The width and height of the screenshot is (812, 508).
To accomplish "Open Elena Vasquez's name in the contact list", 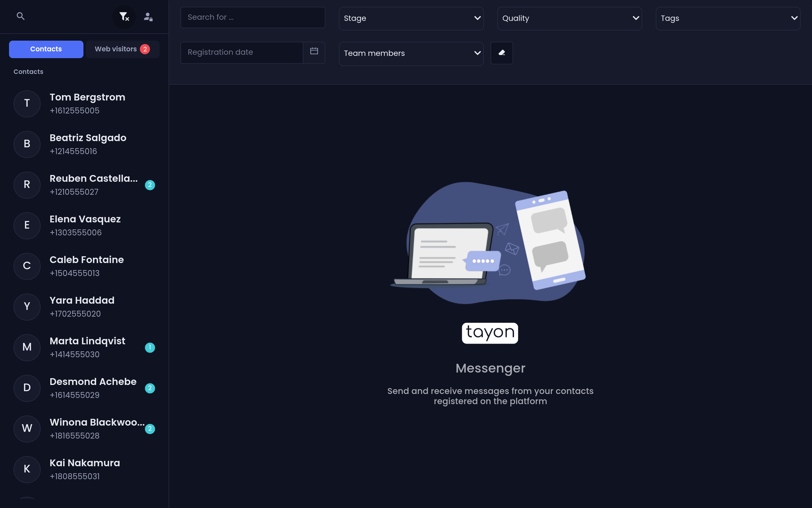I will click(85, 219).
